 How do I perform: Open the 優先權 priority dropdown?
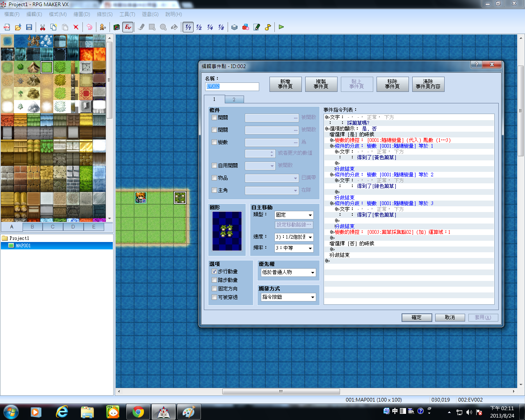tap(288, 272)
